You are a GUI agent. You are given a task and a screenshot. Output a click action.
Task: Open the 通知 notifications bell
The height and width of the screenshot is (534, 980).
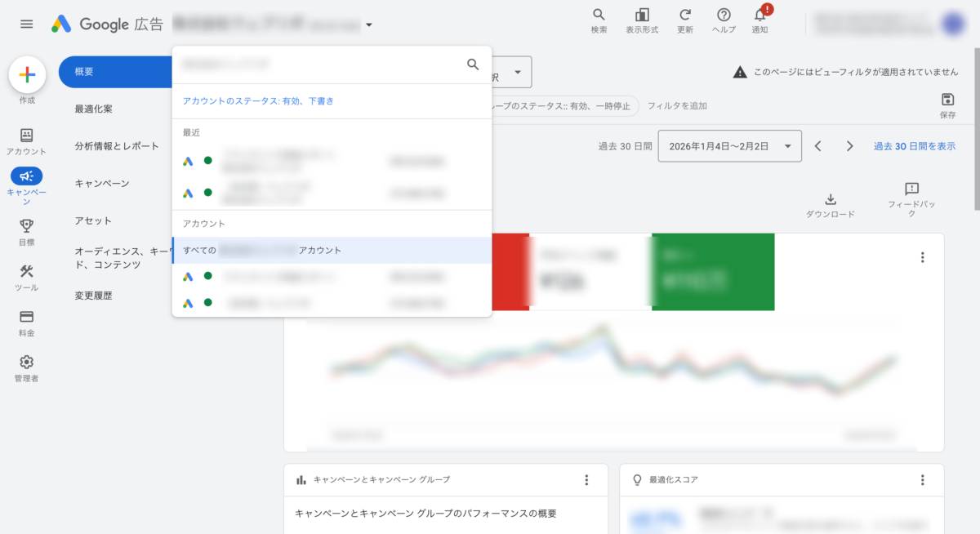[x=759, y=16]
